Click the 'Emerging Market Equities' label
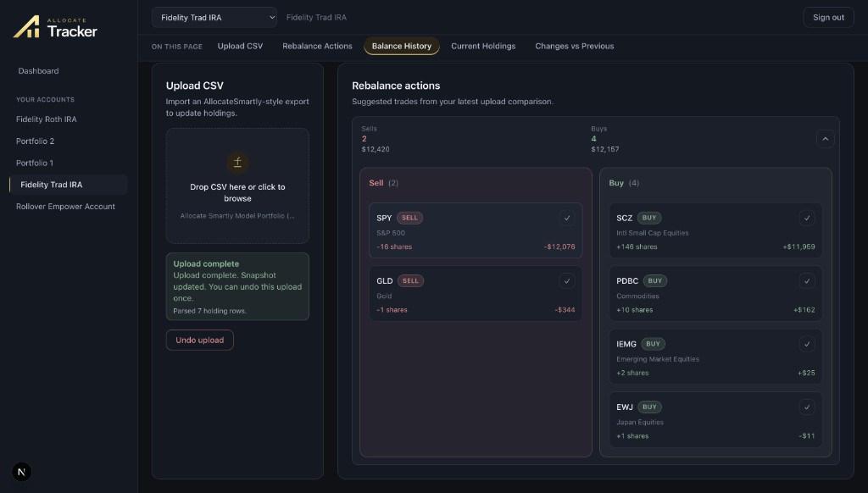The height and width of the screenshot is (493, 868). pyautogui.click(x=658, y=359)
